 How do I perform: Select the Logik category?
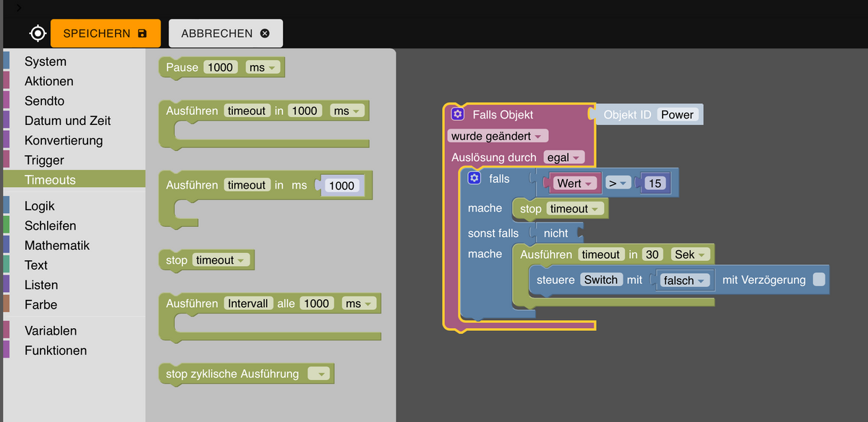coord(74,206)
